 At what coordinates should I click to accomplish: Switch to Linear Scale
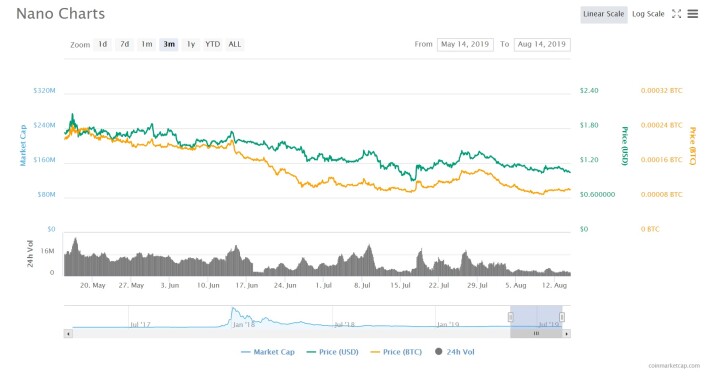coord(604,14)
